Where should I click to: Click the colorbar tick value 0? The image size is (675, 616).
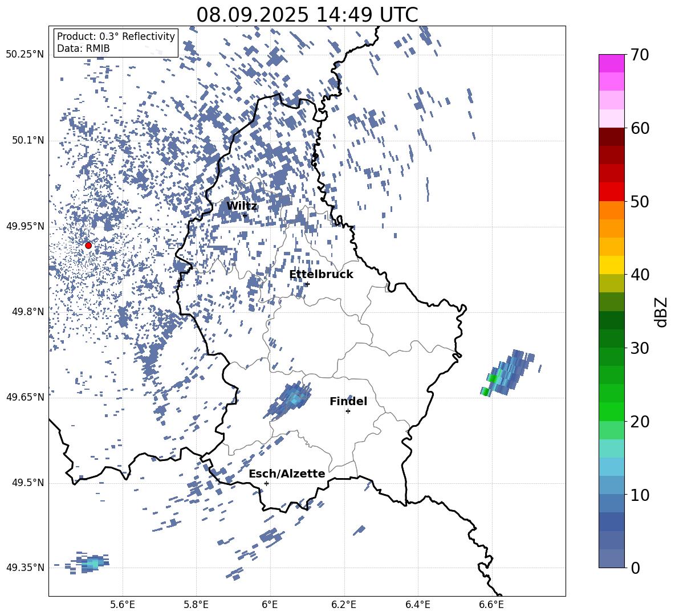coord(635,568)
